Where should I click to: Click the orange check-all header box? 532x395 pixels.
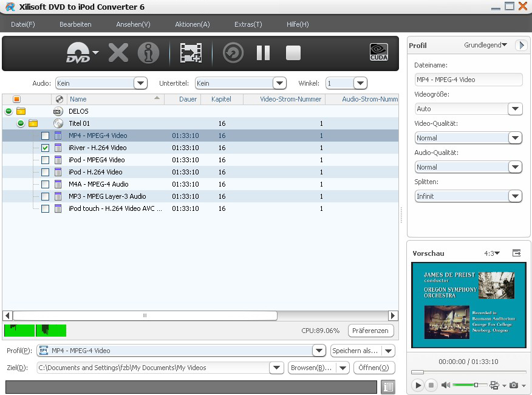16,99
